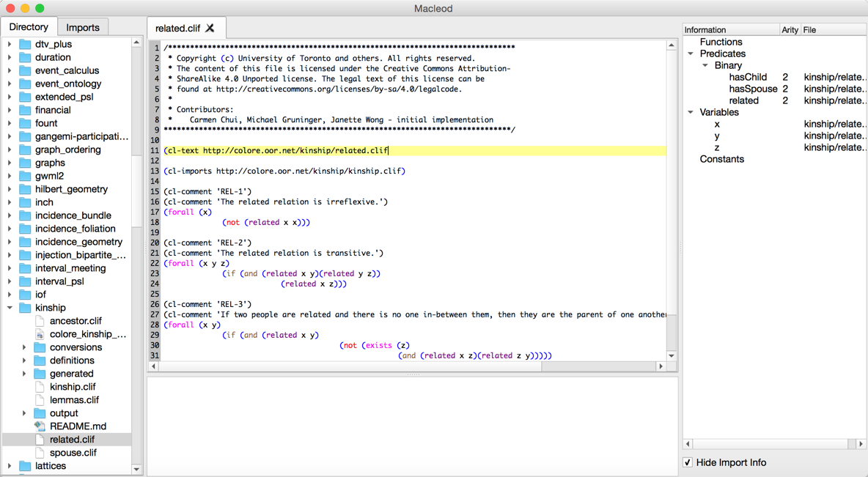Select the related predicate row
The width and height of the screenshot is (868, 477).
775,100
